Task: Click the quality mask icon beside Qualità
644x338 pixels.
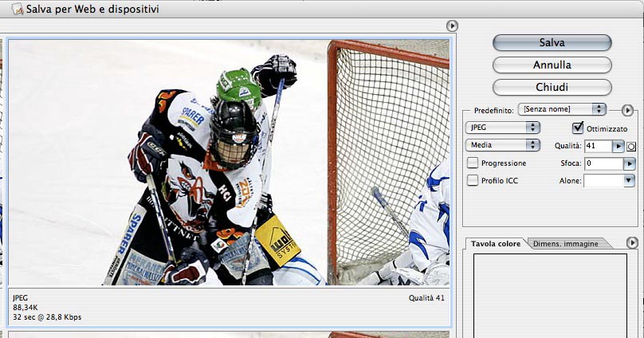Action: click(x=631, y=147)
